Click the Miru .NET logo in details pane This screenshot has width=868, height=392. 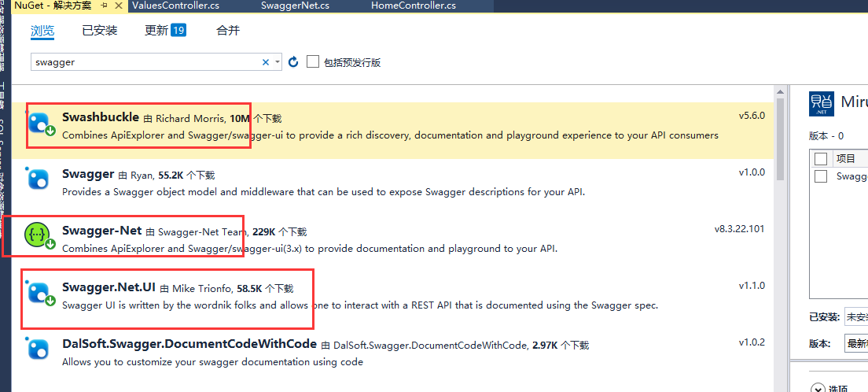pos(822,104)
